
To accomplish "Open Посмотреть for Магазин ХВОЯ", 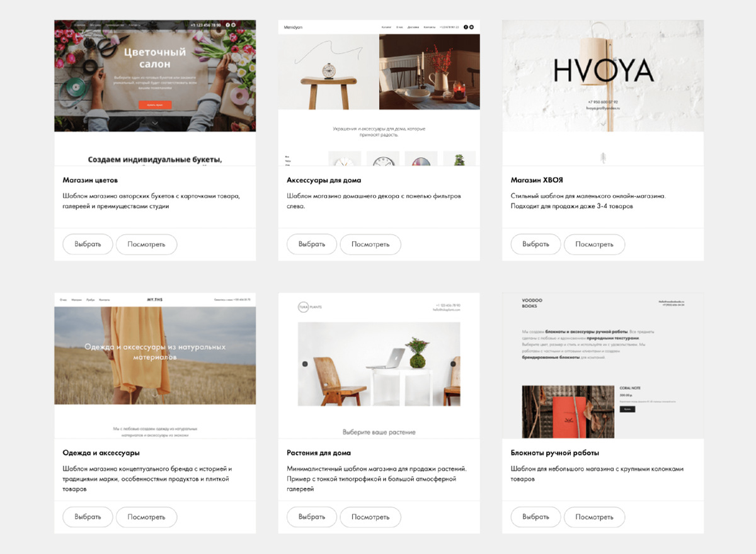I will pyautogui.click(x=594, y=244).
